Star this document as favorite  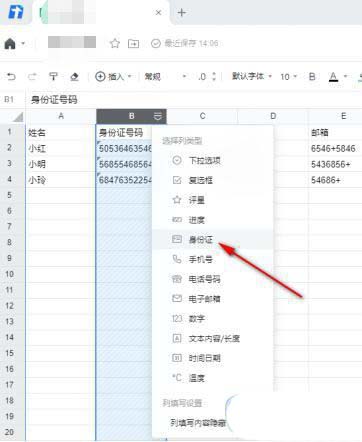(115, 43)
